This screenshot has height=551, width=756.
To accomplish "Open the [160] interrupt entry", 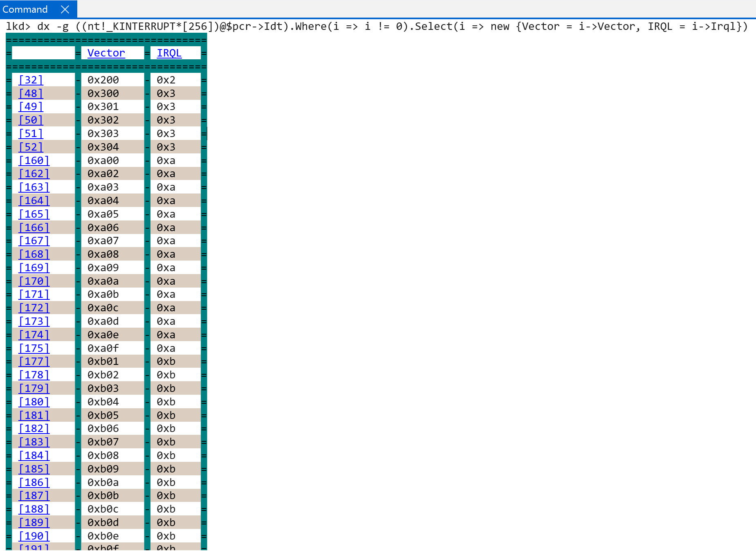I will coord(34,161).
